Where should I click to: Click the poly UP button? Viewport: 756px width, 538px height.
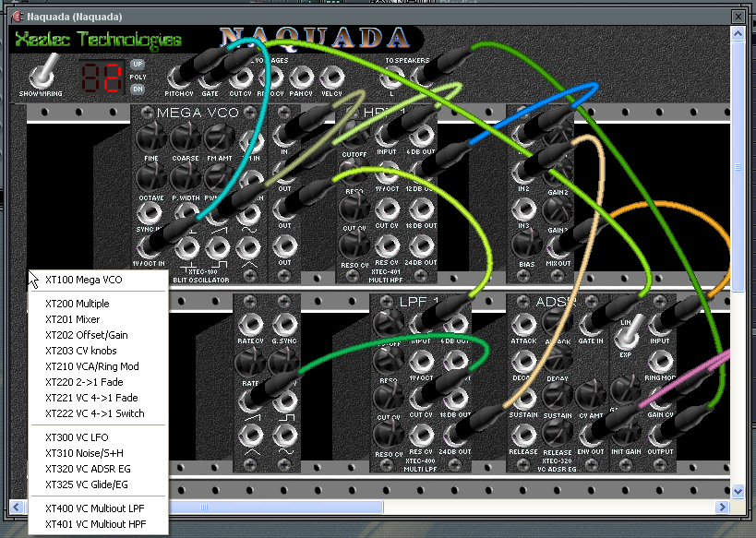[138, 64]
